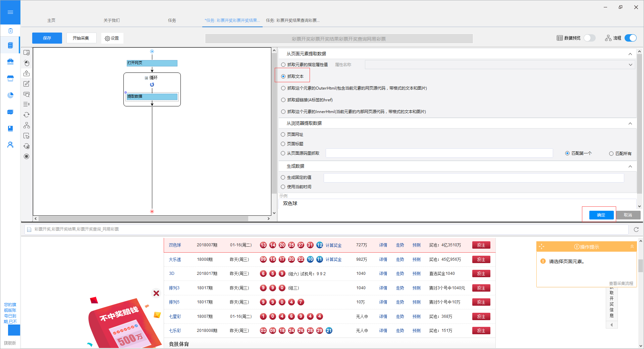Click the settings gear button

click(x=112, y=38)
